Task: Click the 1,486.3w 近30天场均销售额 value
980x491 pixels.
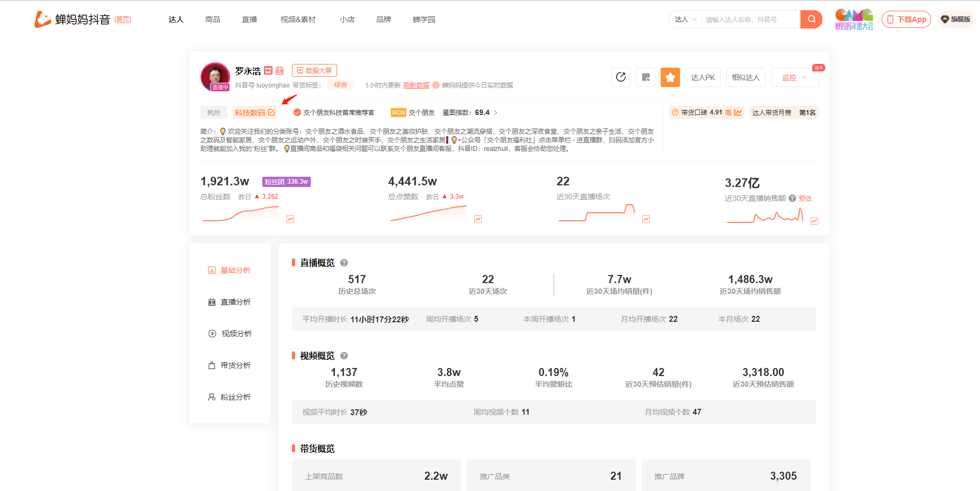Action: 750,279
